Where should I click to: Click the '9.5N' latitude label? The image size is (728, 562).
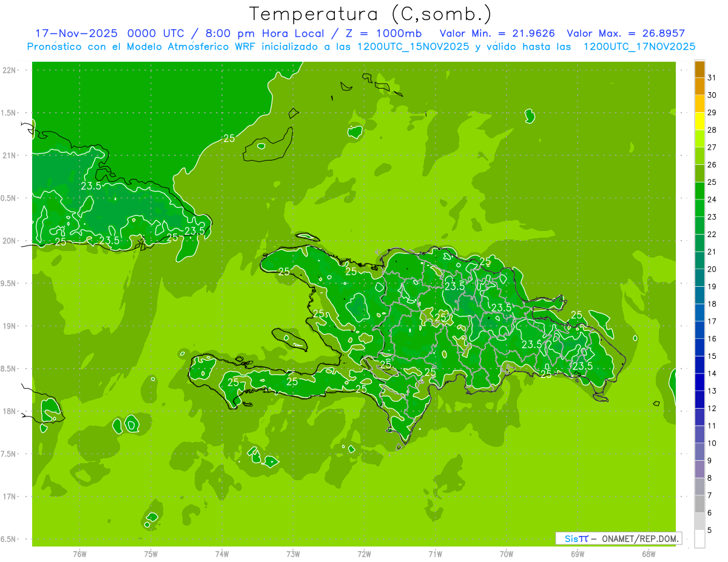click(8, 283)
